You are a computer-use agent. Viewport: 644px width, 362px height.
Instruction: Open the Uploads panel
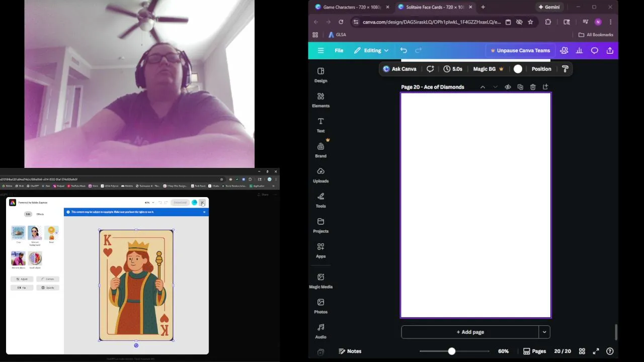coord(320,175)
